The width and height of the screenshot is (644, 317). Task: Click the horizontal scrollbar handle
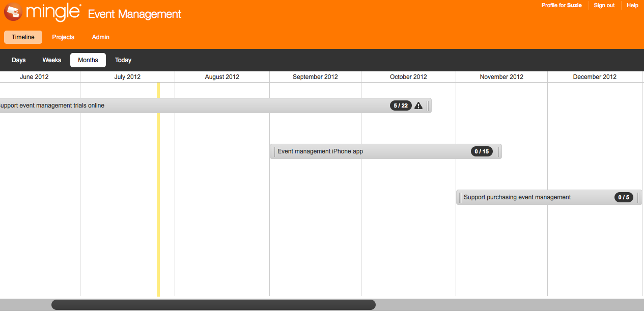pos(213,304)
